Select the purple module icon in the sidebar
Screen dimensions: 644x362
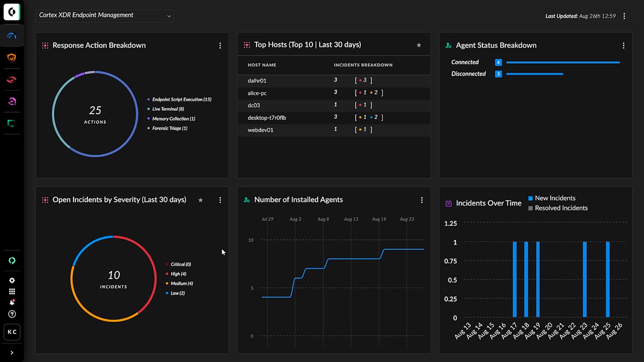pos(12,101)
